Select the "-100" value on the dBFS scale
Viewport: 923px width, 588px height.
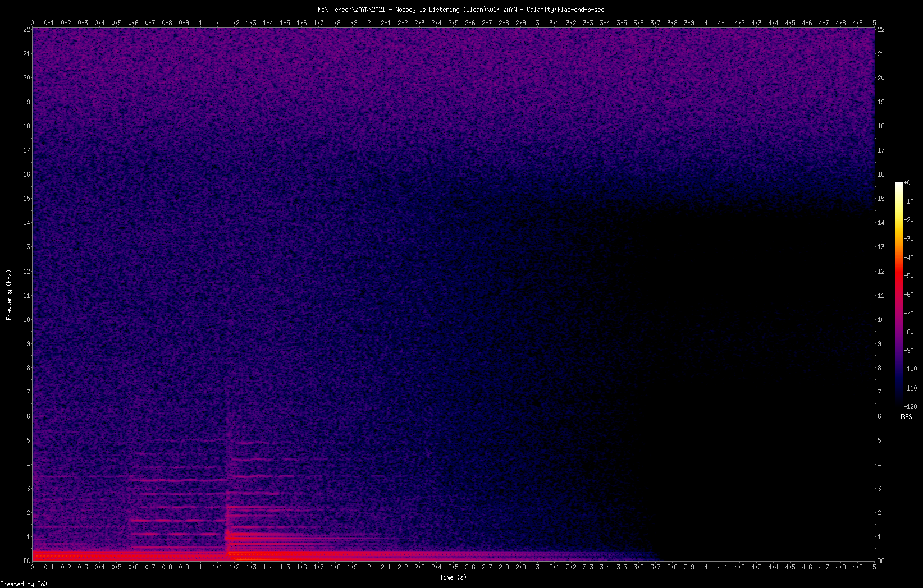911,369
